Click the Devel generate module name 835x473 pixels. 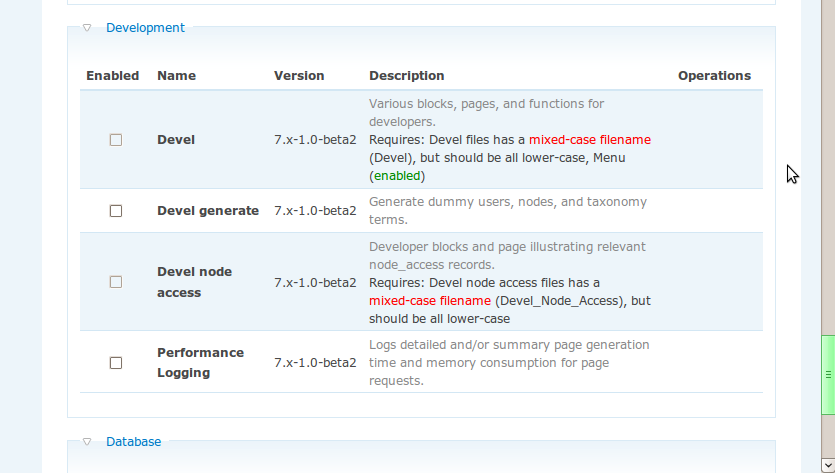coord(208,211)
